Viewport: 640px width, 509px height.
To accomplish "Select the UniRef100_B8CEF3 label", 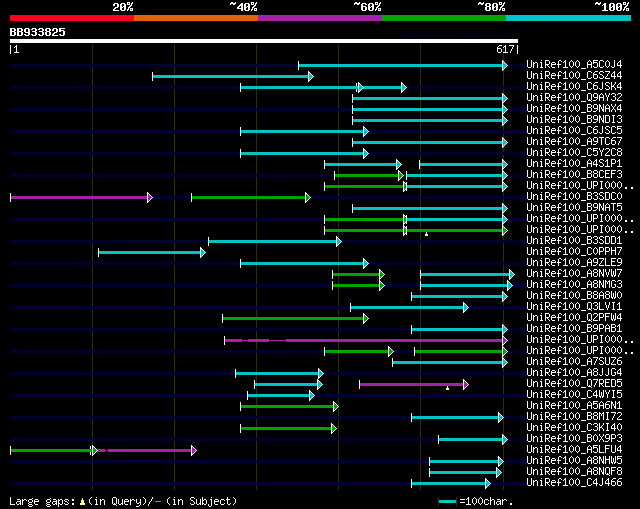I will (574, 174).
